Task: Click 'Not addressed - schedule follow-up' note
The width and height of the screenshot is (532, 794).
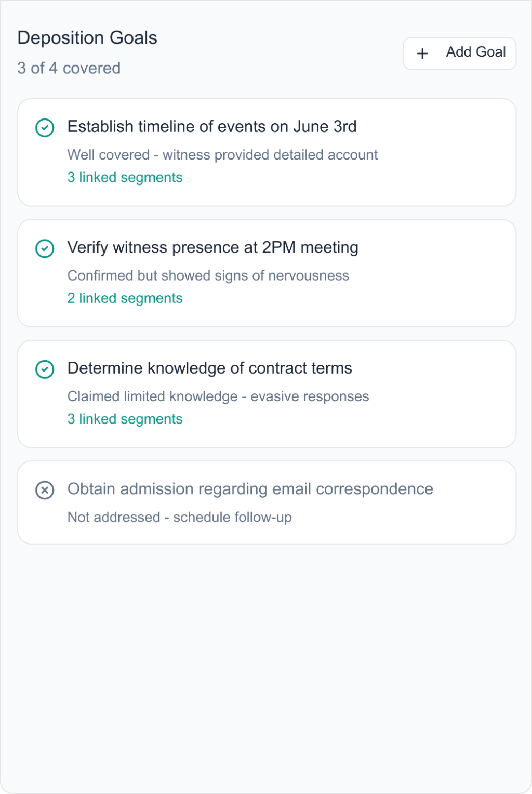Action: click(x=179, y=517)
